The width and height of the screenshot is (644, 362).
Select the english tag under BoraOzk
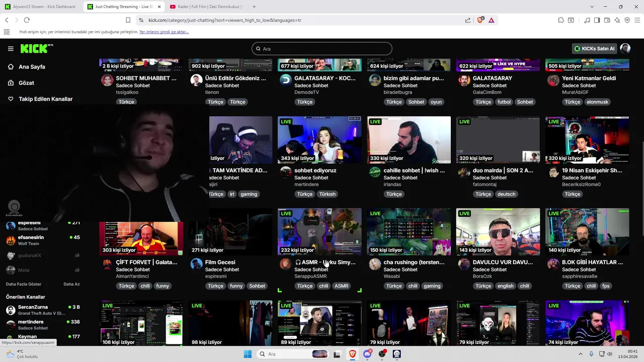(505, 286)
